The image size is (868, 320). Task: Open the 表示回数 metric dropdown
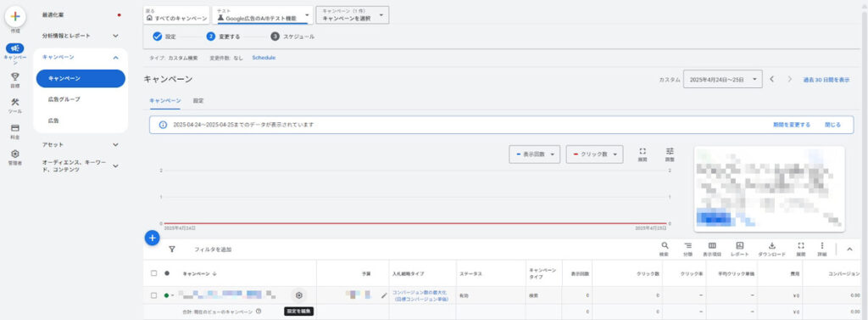click(x=535, y=154)
